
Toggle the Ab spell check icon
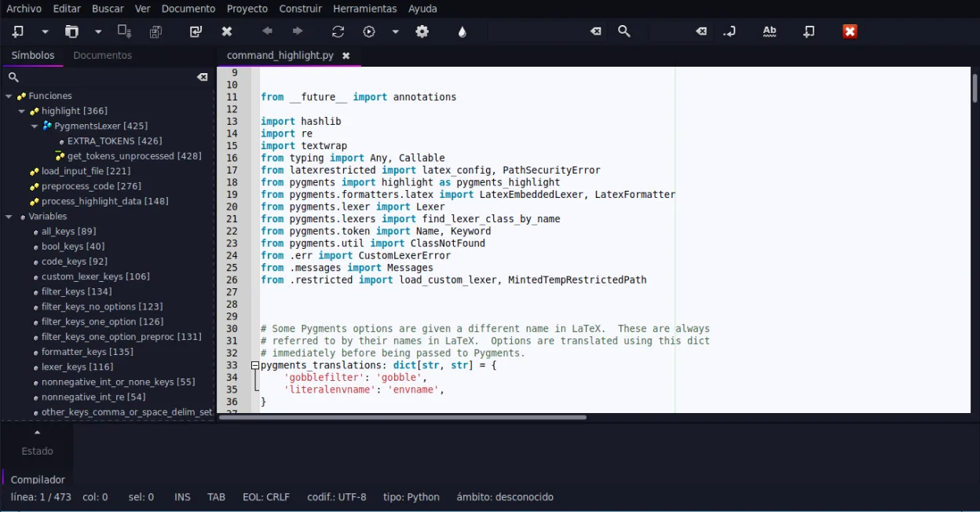tap(770, 31)
